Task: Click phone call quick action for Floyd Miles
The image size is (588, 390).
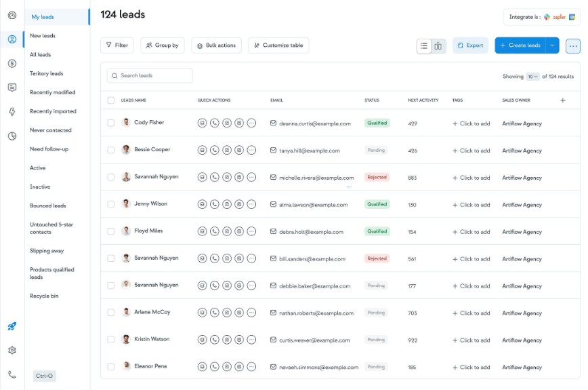Action: (x=215, y=231)
